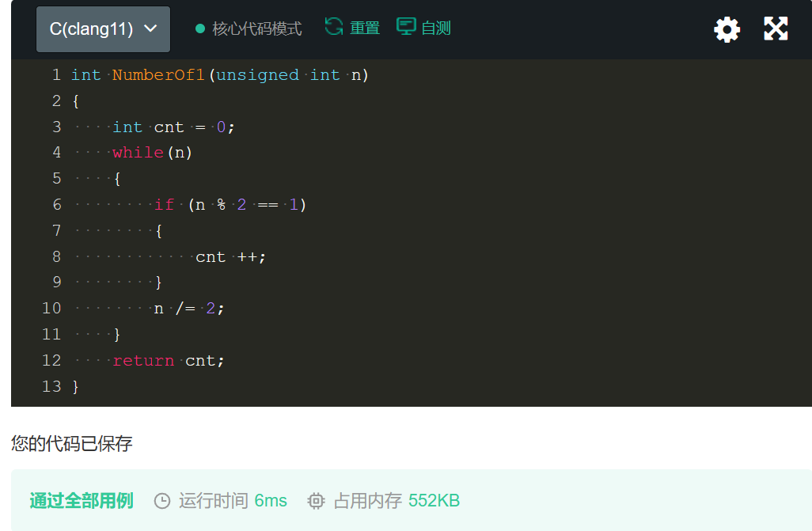Click the clock icon beside 运行时间
The height and width of the screenshot is (531, 812).
point(162,501)
